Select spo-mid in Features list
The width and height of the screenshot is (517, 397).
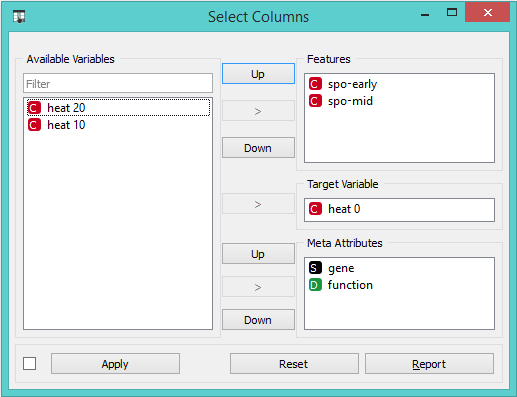[x=399, y=101]
